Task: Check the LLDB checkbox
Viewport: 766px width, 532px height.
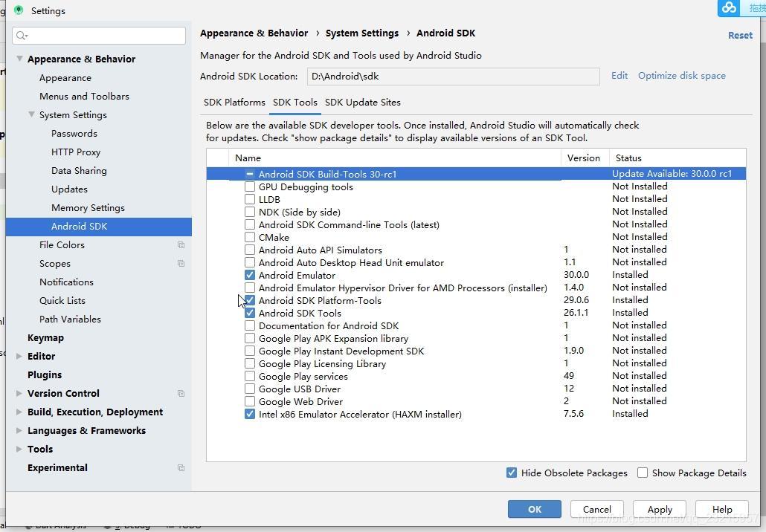Action: (x=250, y=199)
